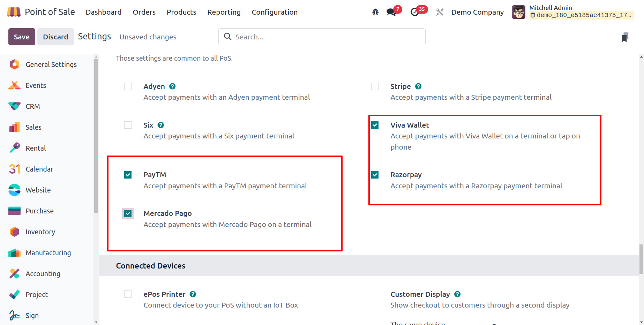This screenshot has height=325, width=644.
Task: Uncheck the Razorpay checkbox
Action: pyautogui.click(x=375, y=175)
